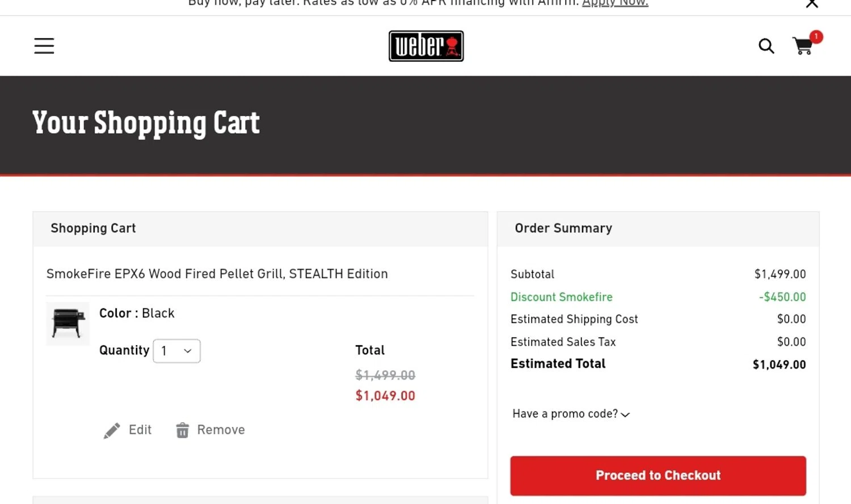This screenshot has height=504, width=851.
Task: Open the hamburger navigation menu
Action: click(44, 46)
